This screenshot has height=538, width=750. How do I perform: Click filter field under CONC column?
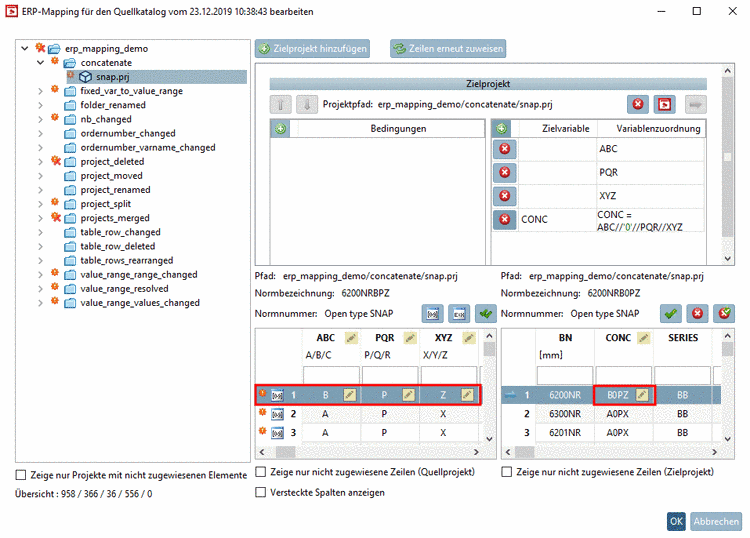(x=623, y=375)
